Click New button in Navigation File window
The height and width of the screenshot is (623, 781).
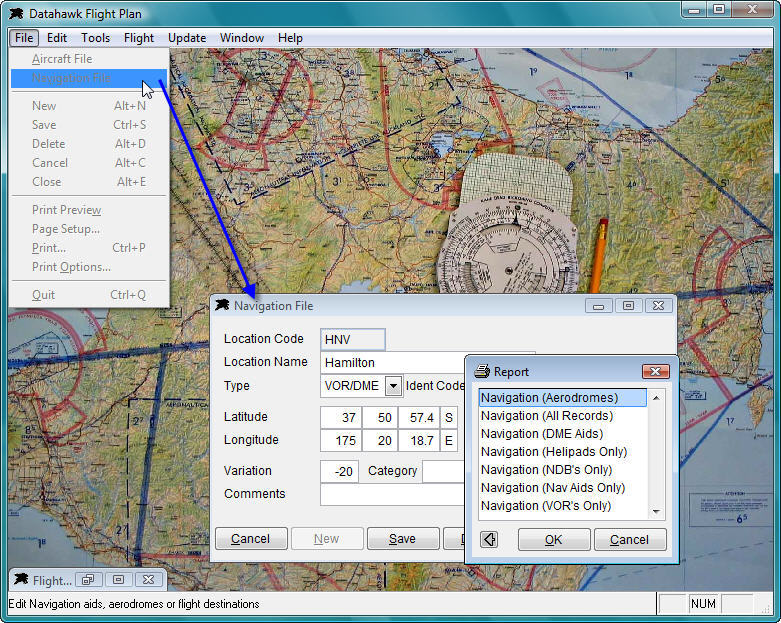pos(327,539)
